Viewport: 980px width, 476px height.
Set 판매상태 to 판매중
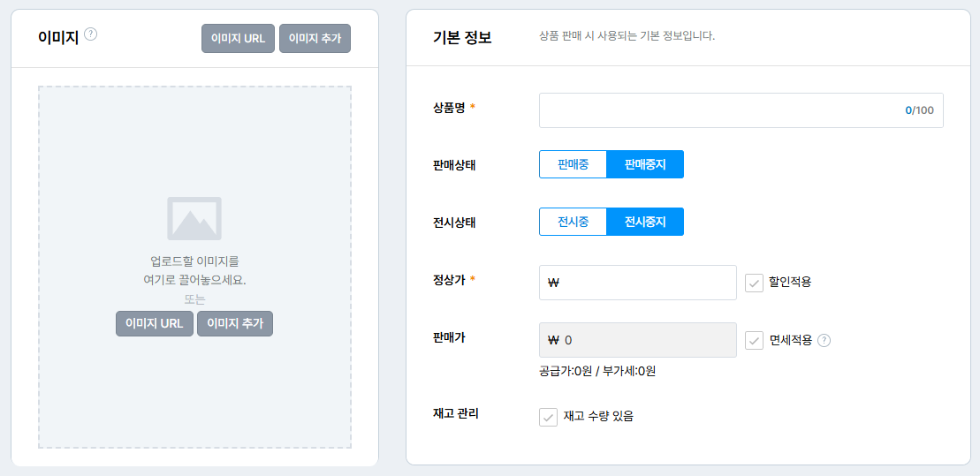point(573,164)
